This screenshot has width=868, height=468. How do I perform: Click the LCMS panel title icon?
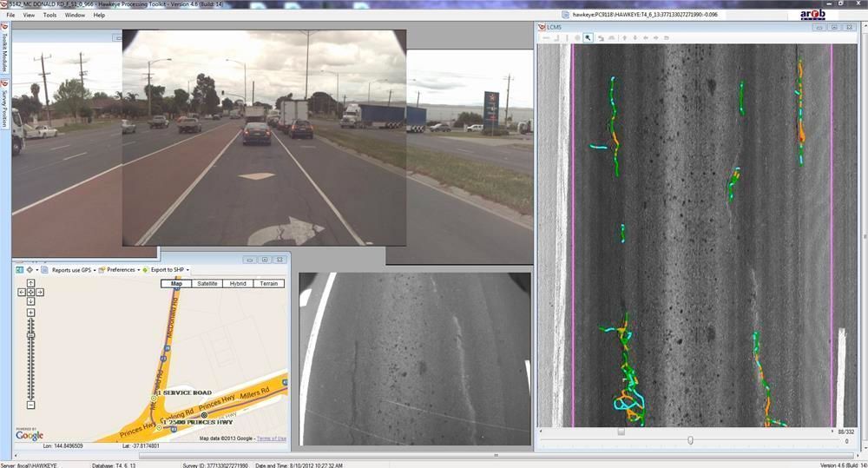click(542, 27)
